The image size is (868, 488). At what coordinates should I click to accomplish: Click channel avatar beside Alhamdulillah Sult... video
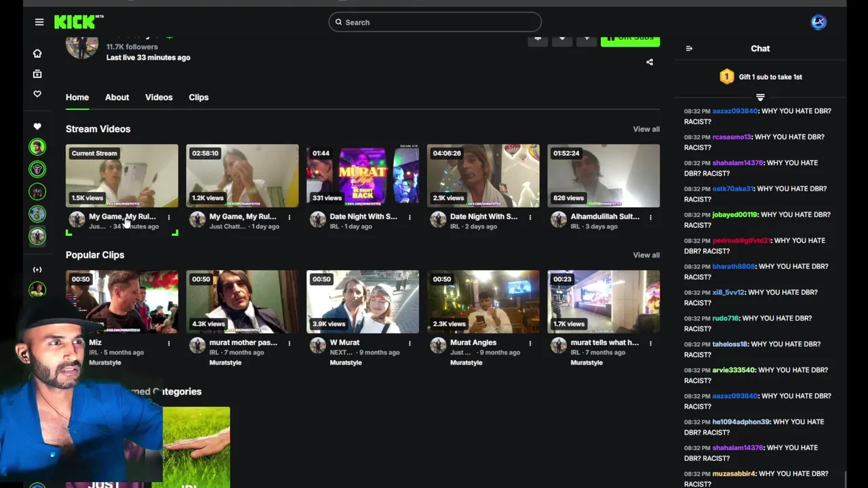pos(558,219)
